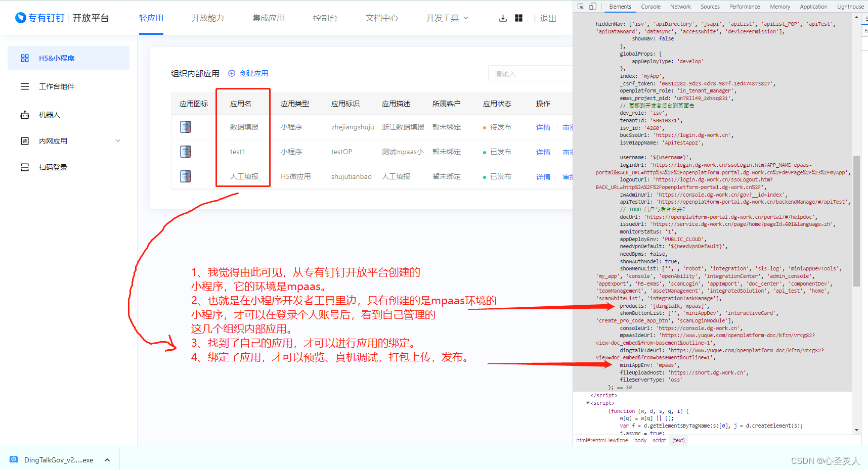
Task: Select the 工作台组件 sidebar item
Action: pos(68,86)
